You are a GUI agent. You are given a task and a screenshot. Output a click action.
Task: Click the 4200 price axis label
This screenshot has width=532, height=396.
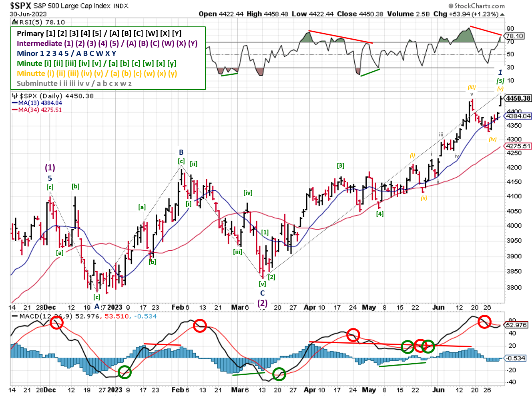point(514,167)
